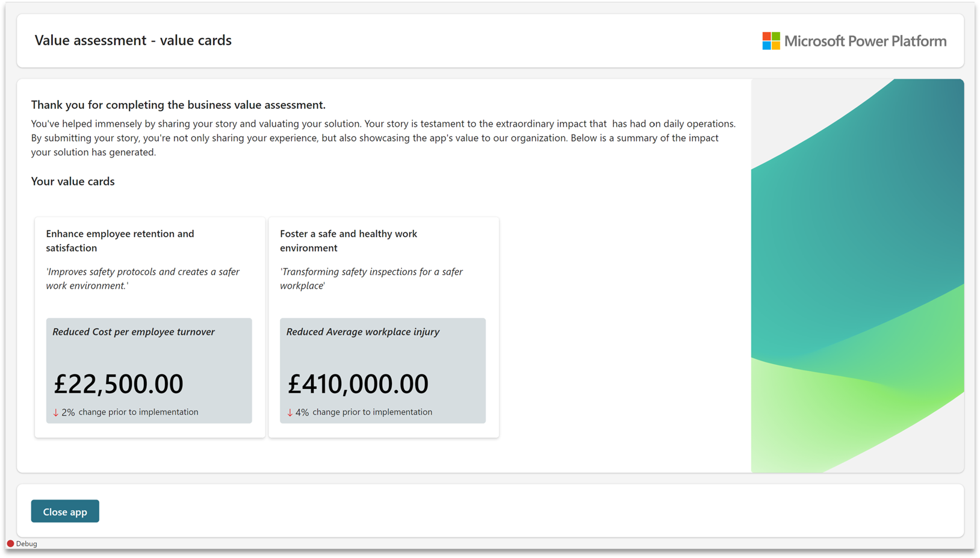This screenshot has width=980, height=558.
Task: Click the red Debug status dot
Action: (10, 543)
